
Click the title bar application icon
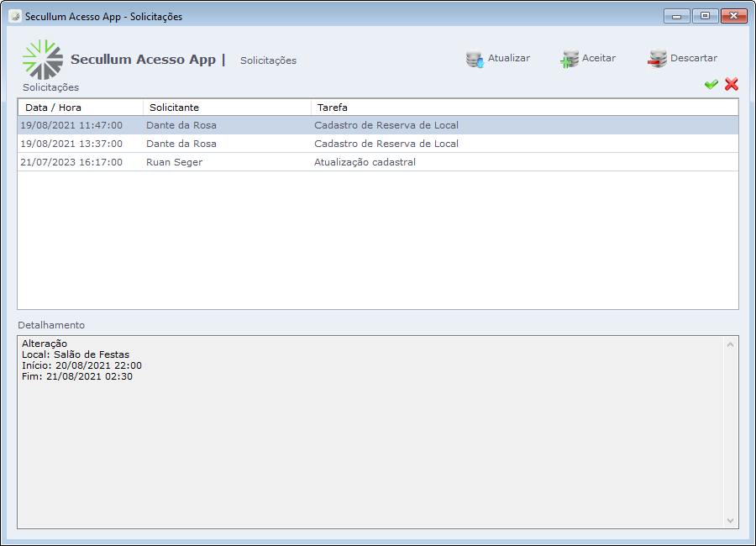tap(14, 16)
